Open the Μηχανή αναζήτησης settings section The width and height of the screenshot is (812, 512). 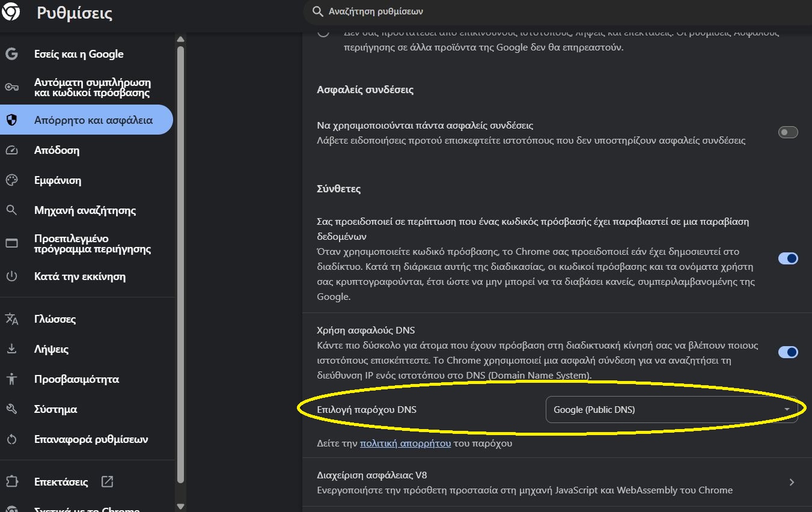coord(85,210)
